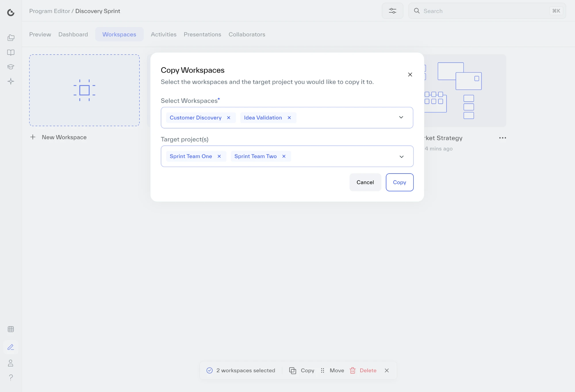Image resolution: width=575 pixels, height=392 pixels.
Task: Open the projects folder icon in sidebar
Action: pos(11,38)
